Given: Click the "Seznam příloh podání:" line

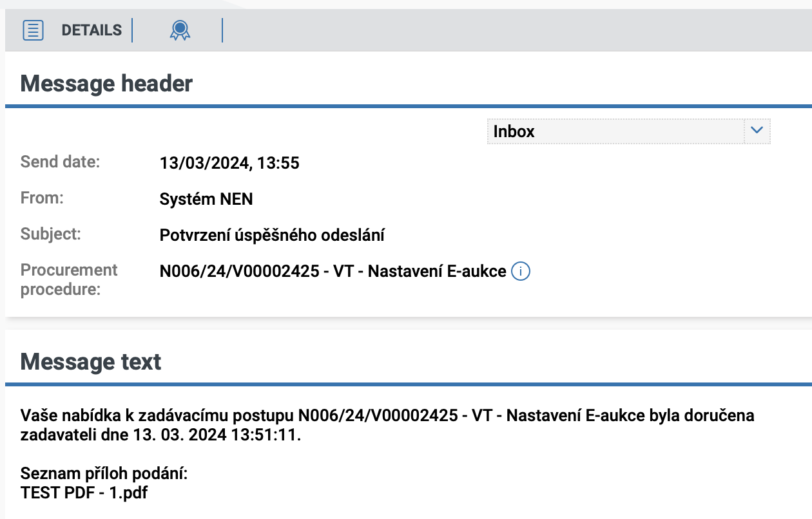Looking at the screenshot, I should click(x=104, y=475).
